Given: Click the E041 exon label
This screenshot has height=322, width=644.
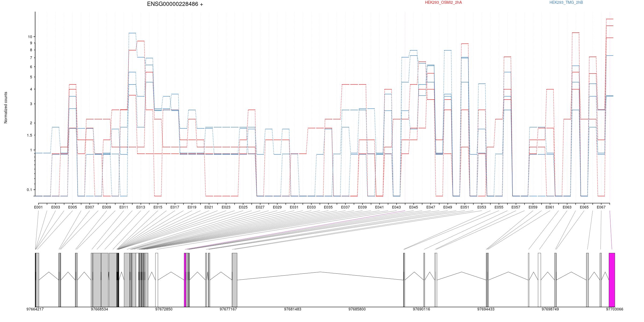Looking at the screenshot, I should coord(379,207).
